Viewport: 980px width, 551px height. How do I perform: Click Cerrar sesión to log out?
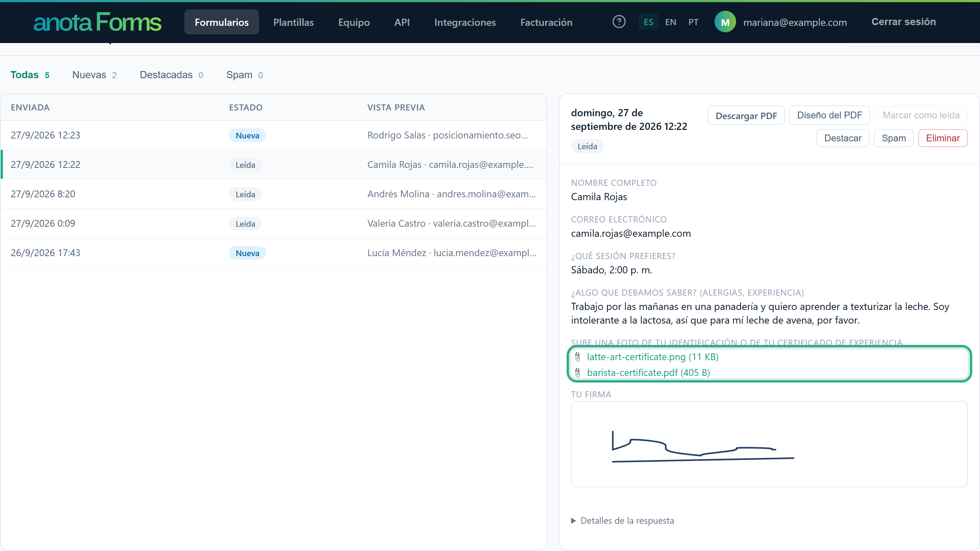[904, 22]
